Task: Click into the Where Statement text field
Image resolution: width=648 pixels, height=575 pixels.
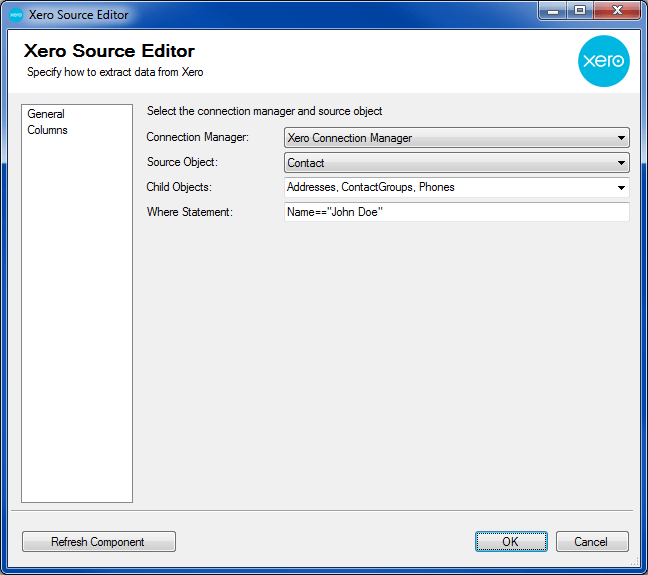Action: [457, 212]
